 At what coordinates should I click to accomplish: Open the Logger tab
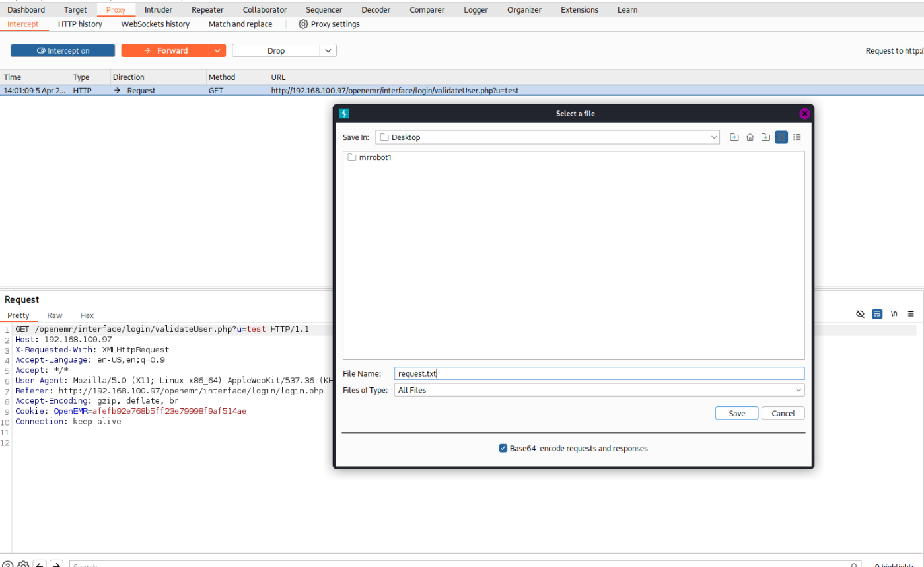click(x=476, y=10)
